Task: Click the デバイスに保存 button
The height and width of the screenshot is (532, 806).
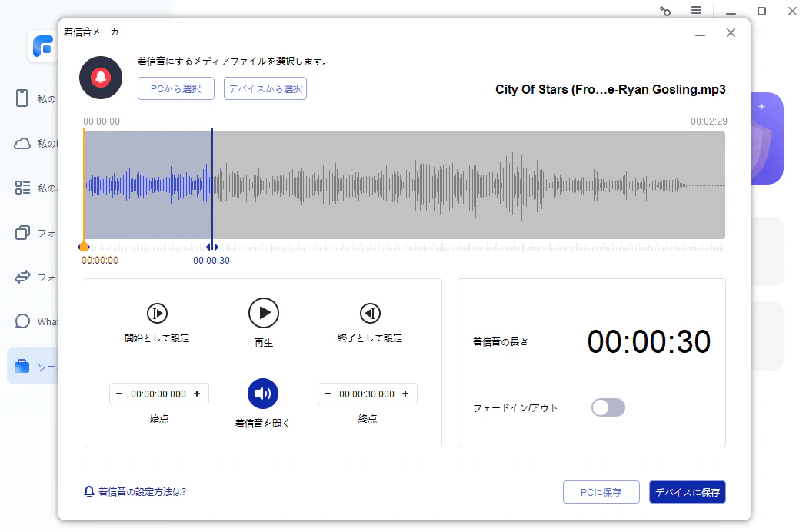Action: tap(688, 493)
